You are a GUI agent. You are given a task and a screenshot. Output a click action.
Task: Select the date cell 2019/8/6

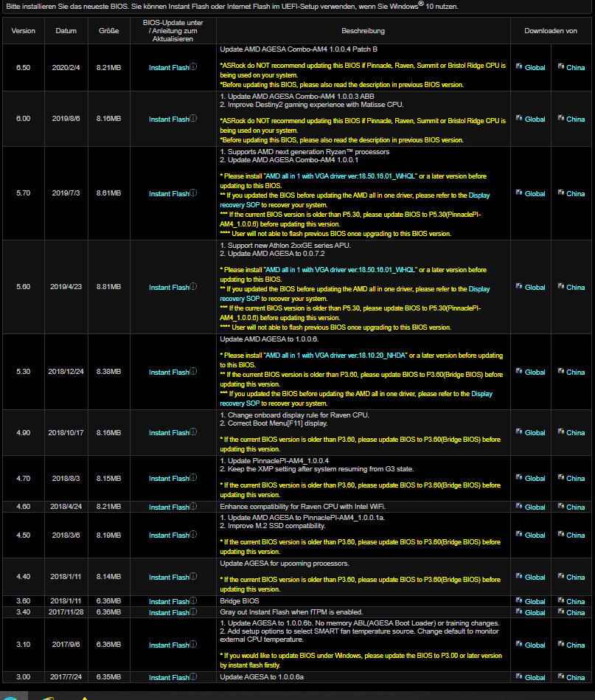click(66, 119)
